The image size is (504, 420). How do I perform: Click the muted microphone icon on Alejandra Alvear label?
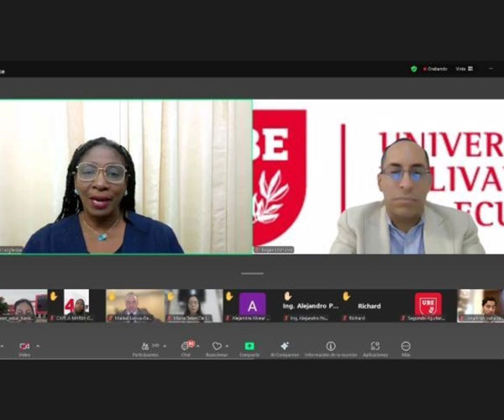coord(228,318)
